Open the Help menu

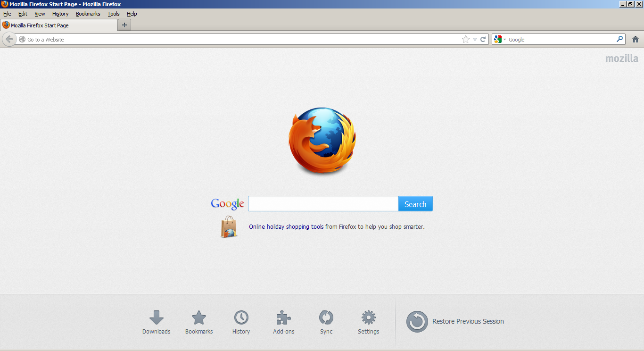[132, 14]
